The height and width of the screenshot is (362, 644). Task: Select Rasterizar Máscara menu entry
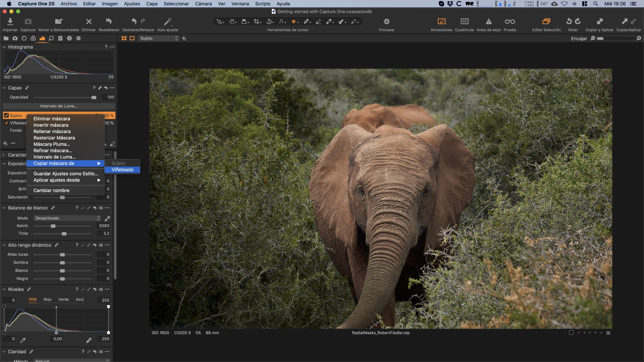coord(65,138)
